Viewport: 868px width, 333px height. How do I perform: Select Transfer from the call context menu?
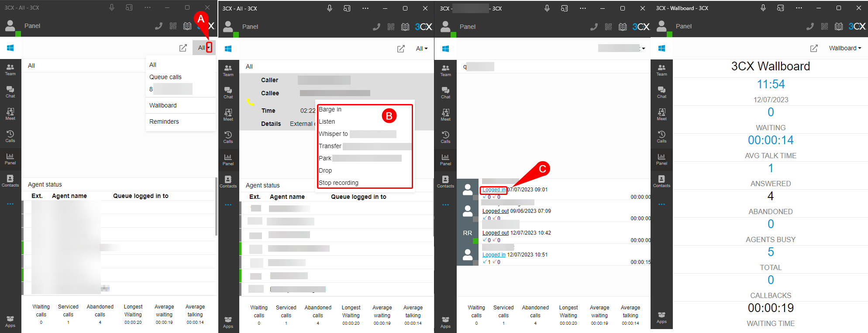(x=330, y=146)
